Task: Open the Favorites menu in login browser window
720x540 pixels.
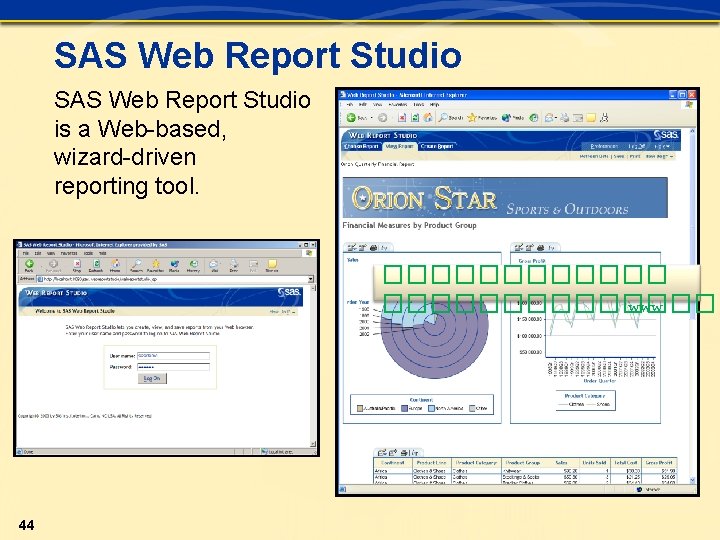Action: coord(69,253)
